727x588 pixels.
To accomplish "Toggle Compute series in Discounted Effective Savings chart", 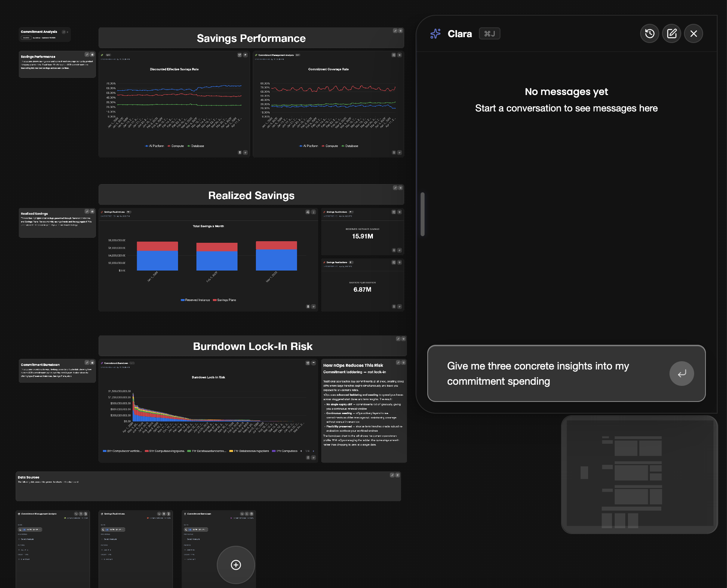I will [175, 146].
